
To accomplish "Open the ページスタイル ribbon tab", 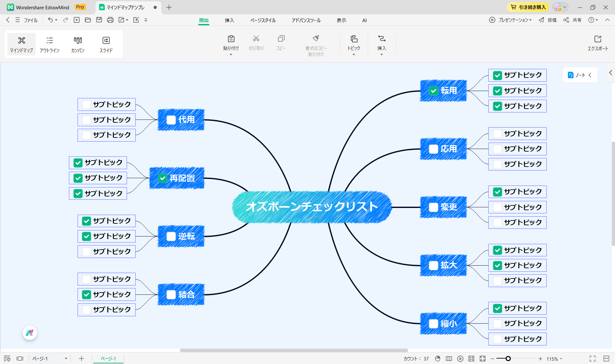I will 263,20.
